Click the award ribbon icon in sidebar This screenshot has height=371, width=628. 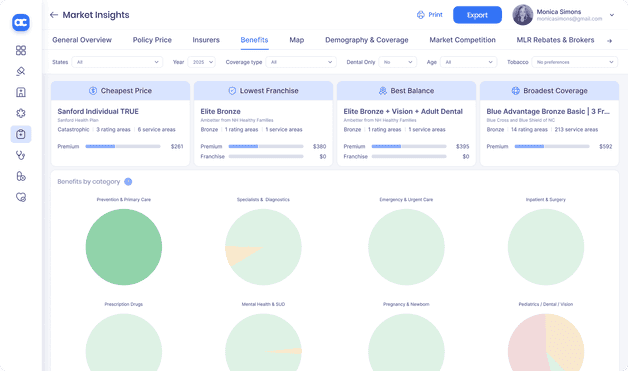tap(21, 71)
